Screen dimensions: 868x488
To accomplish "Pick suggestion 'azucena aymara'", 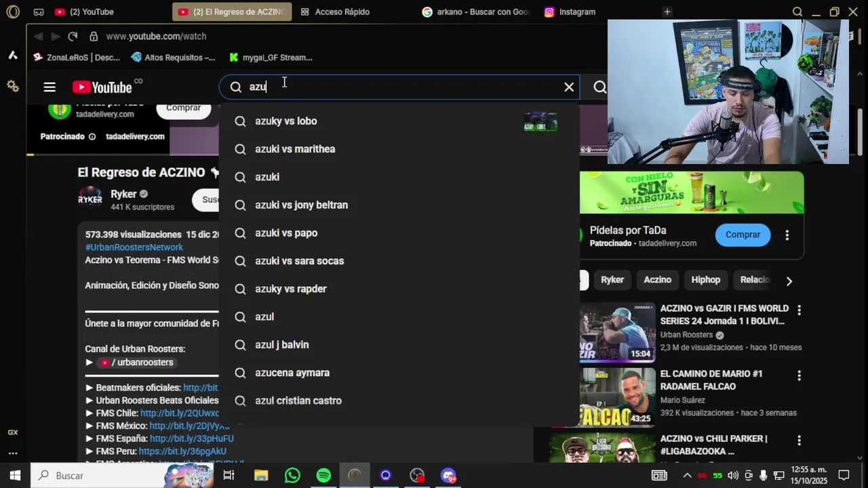I will 399,373.
